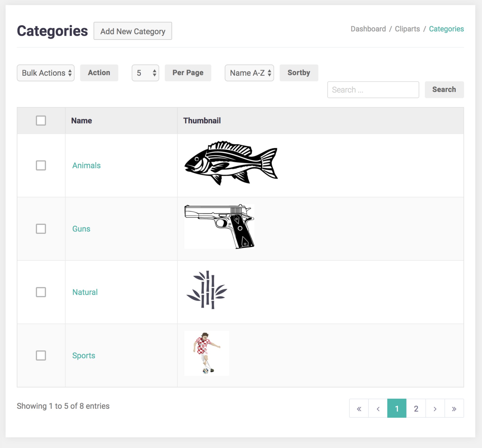Open the Guns category link
Image resolution: width=482 pixels, height=448 pixels.
click(x=81, y=229)
